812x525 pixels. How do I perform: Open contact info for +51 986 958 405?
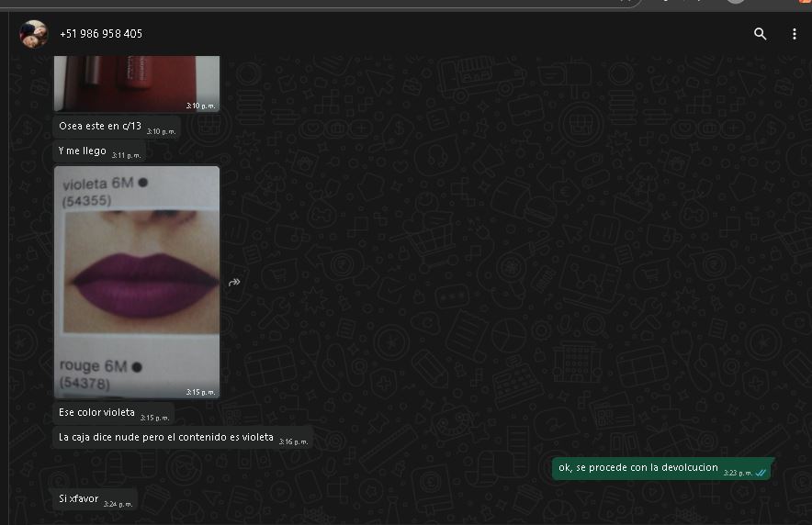101,34
